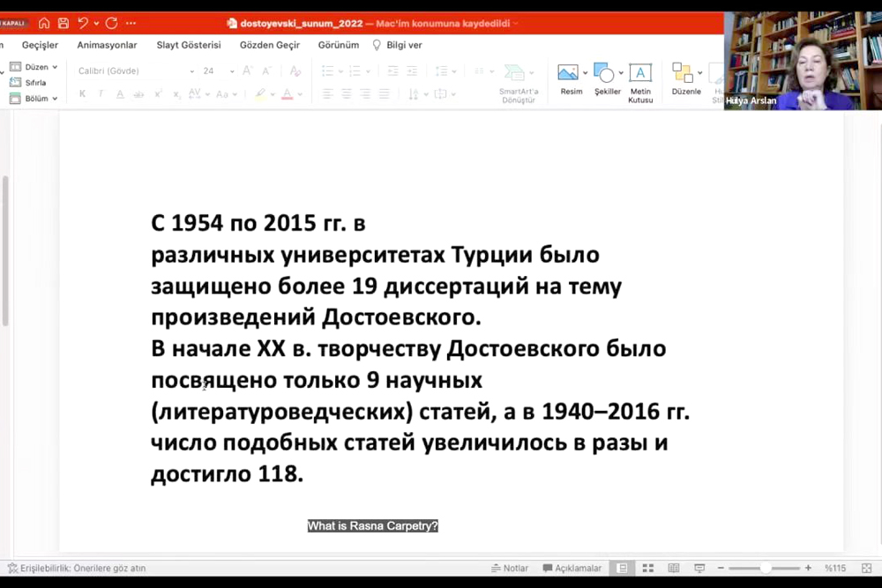This screenshot has height=588, width=882.
Task: Switch to slide sorter grid view
Action: pos(648,569)
